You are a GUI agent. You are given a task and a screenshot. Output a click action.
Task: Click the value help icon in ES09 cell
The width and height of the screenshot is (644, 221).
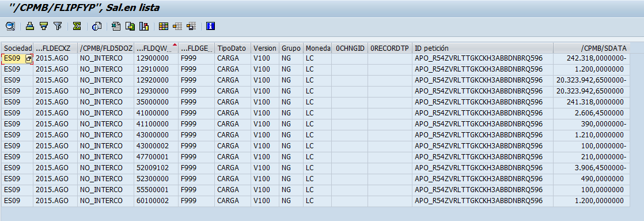coord(29,59)
